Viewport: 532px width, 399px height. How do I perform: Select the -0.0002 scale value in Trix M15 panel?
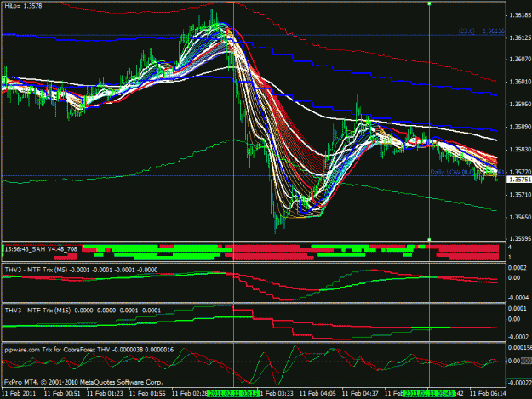[x=518, y=337]
